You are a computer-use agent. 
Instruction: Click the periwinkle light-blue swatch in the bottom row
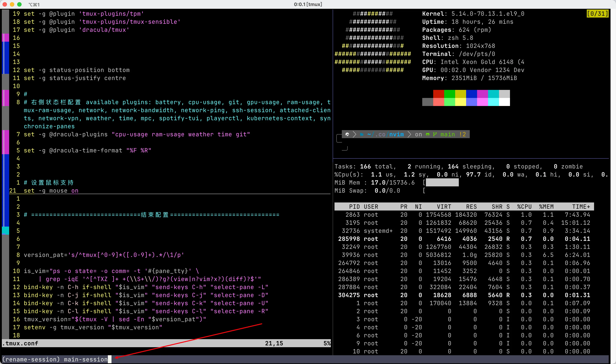pos(472,102)
